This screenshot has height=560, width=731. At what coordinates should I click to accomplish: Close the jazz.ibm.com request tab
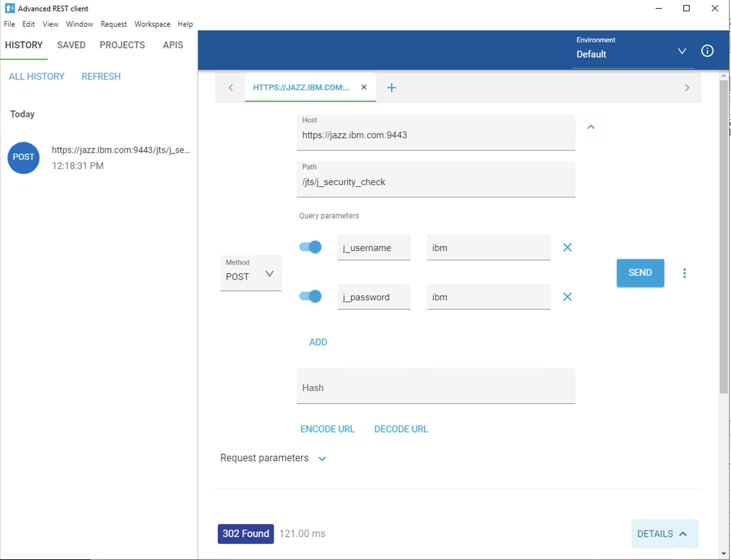pyautogui.click(x=364, y=87)
